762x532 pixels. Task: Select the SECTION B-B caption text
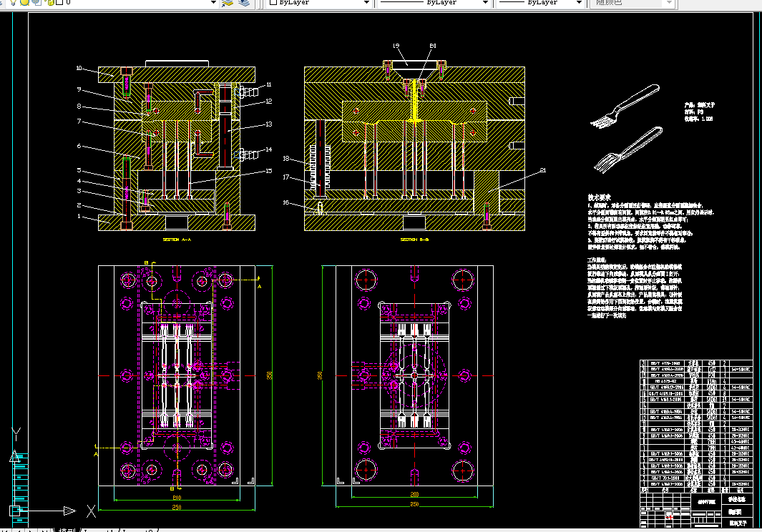414,240
